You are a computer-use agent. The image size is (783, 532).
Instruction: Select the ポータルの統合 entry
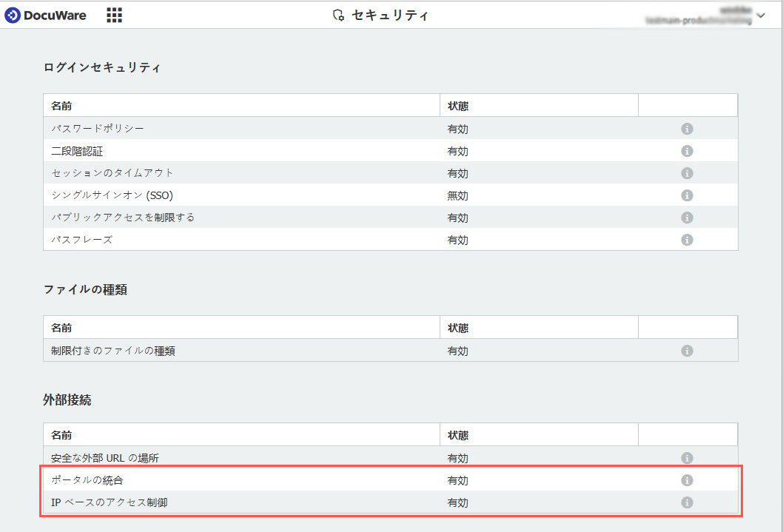point(81,480)
